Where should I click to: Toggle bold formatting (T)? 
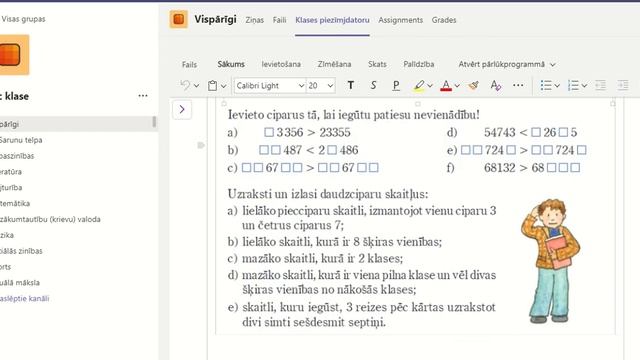click(351, 85)
